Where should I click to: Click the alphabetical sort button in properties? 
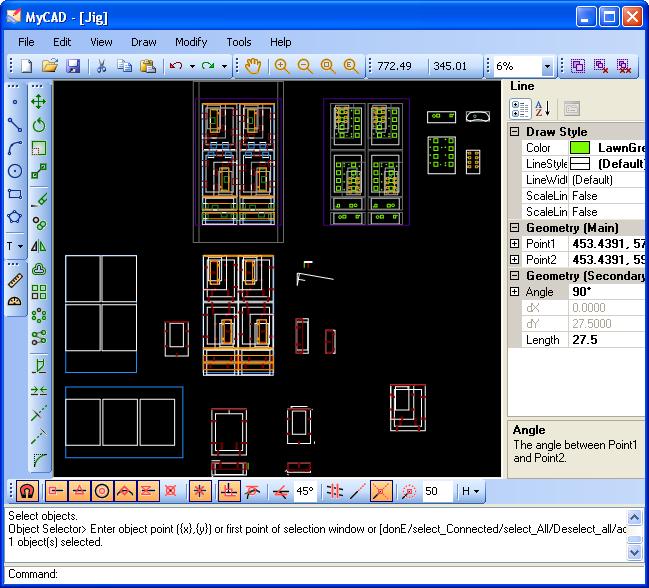542,108
